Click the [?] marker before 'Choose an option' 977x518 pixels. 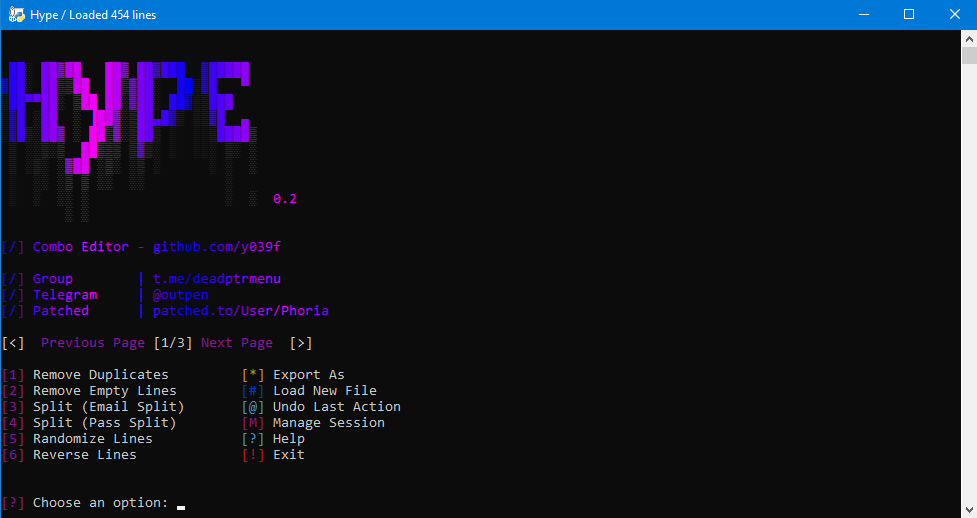pyautogui.click(x=13, y=503)
